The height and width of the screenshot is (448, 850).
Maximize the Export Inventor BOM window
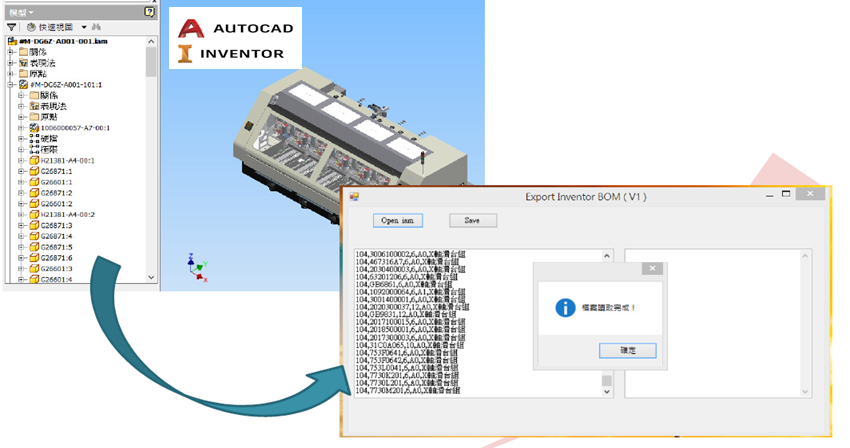point(786,194)
